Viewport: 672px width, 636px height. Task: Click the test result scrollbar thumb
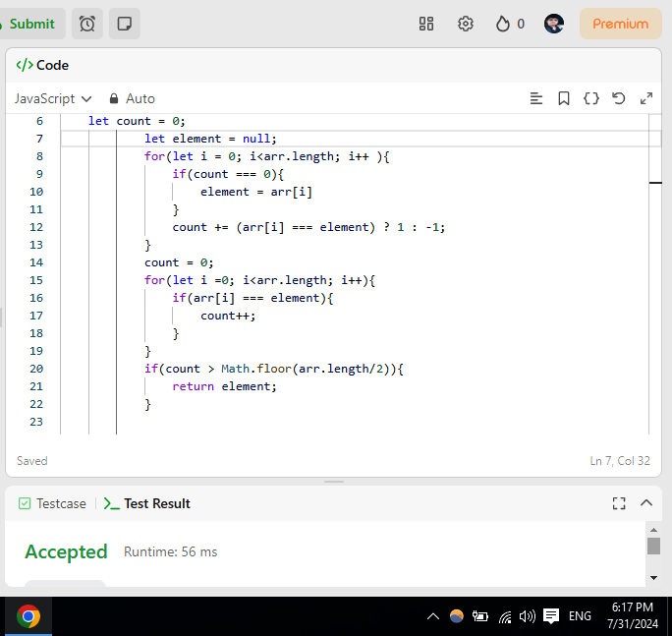click(x=653, y=547)
